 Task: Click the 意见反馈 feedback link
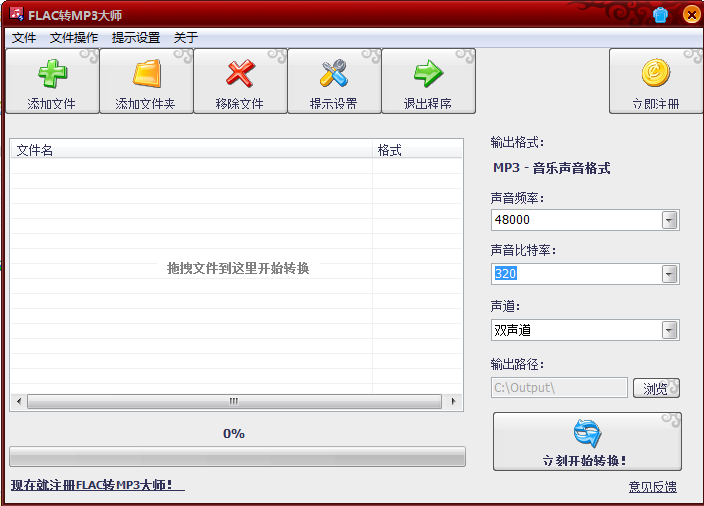click(652, 487)
